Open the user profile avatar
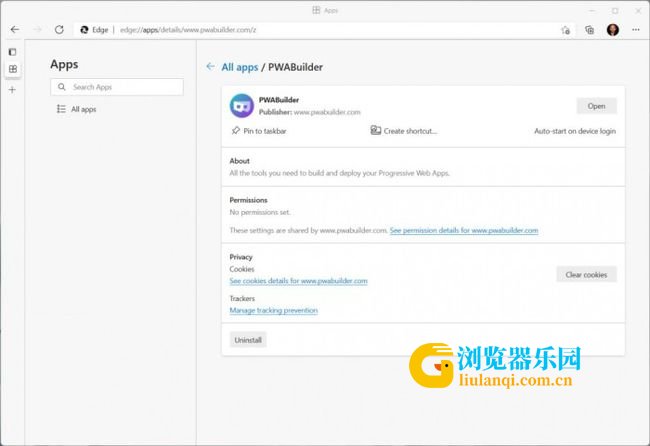Image resolution: width=650 pixels, height=446 pixels. pyautogui.click(x=613, y=30)
